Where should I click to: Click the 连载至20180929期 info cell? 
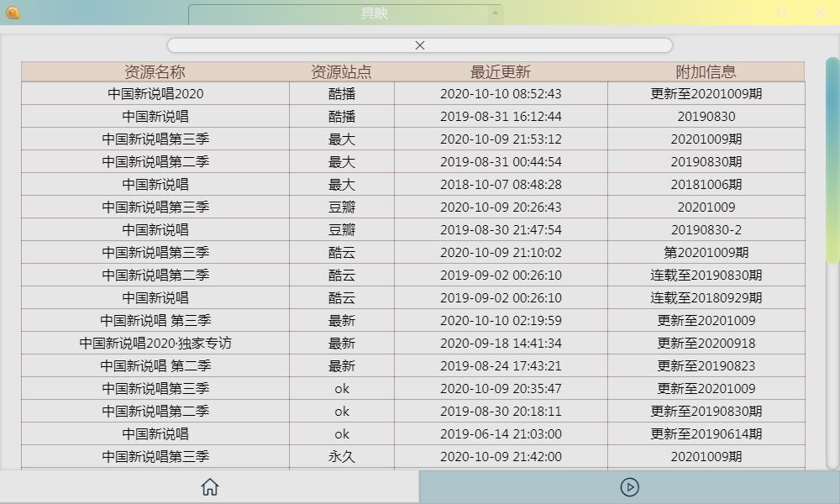pos(706,298)
